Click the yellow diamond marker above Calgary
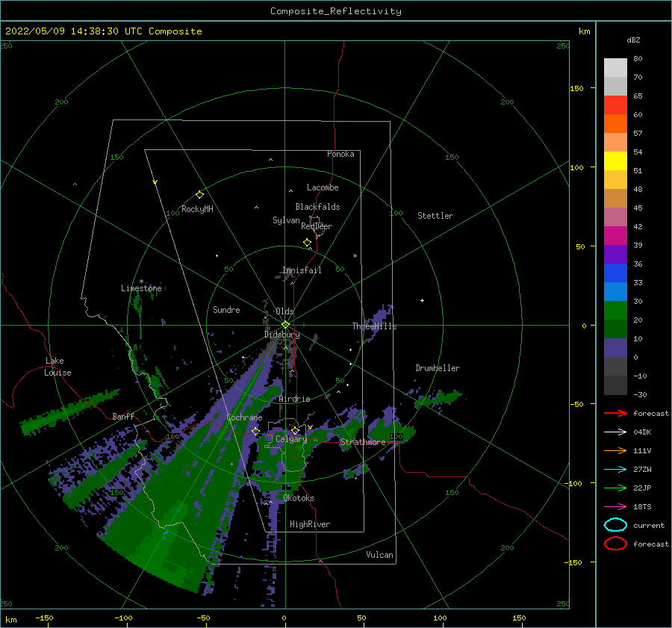 point(295,430)
